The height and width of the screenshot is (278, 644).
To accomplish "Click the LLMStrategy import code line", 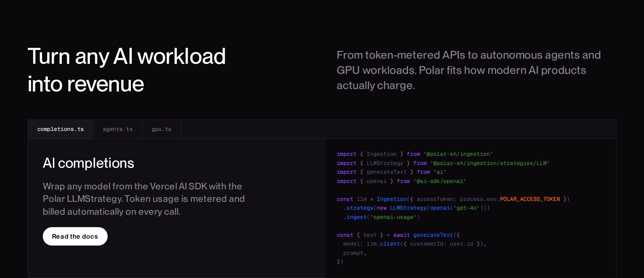I will [443, 163].
